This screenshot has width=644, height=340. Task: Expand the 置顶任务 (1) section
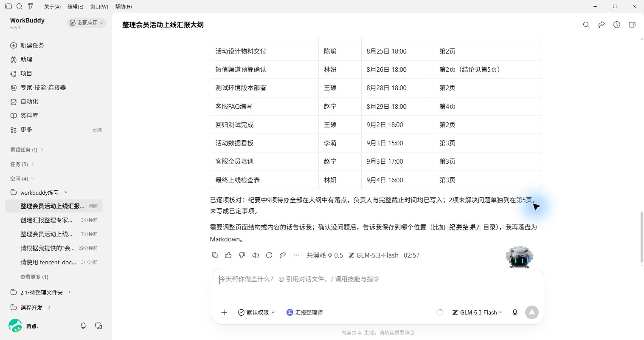point(27,150)
